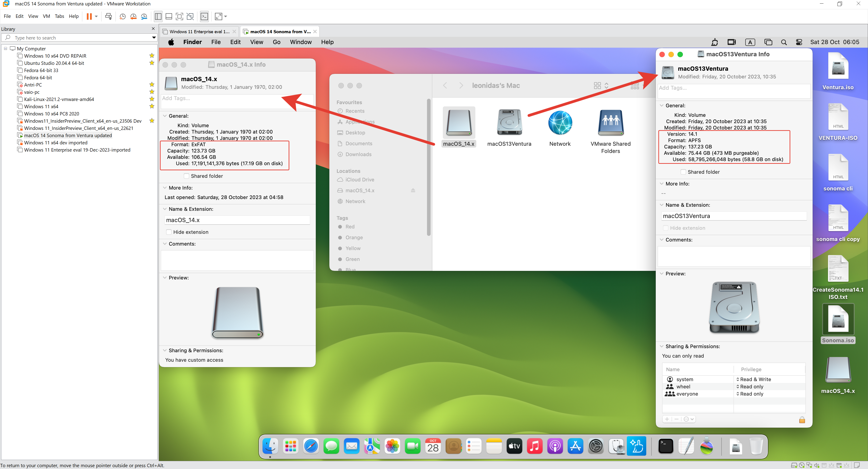Open Control Centre in macOS menu bar
The width and height of the screenshot is (868, 469).
click(x=799, y=42)
